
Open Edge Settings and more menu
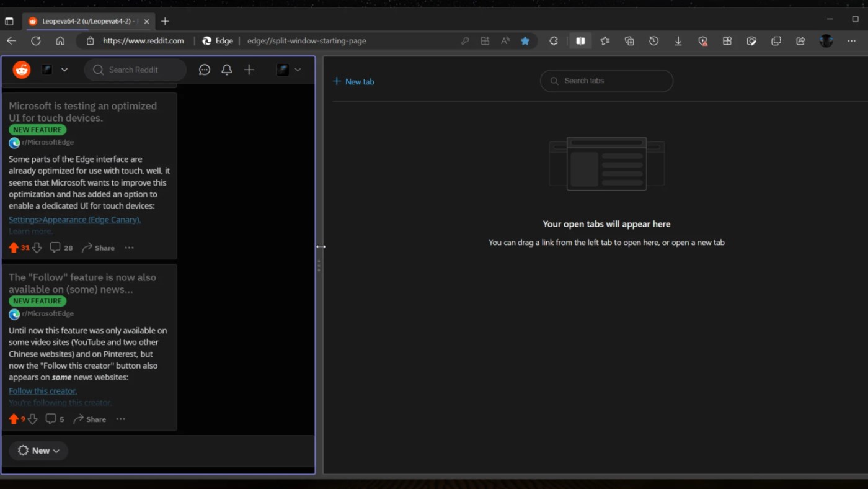[x=851, y=41]
